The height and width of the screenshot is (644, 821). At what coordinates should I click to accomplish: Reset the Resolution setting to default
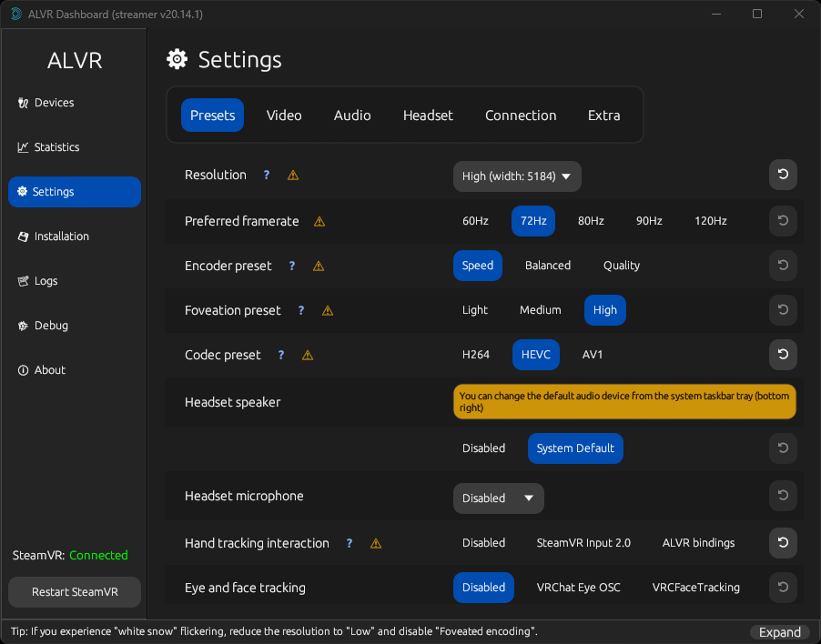(783, 175)
